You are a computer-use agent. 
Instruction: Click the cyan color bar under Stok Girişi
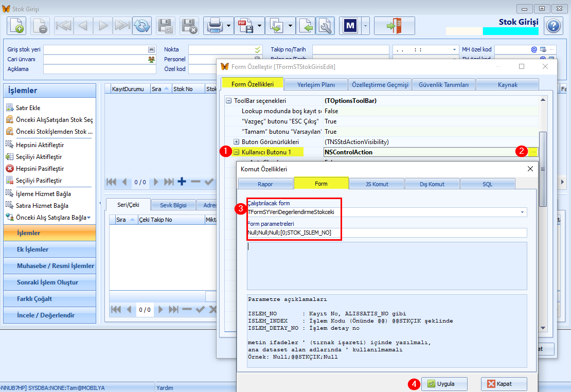click(x=510, y=31)
